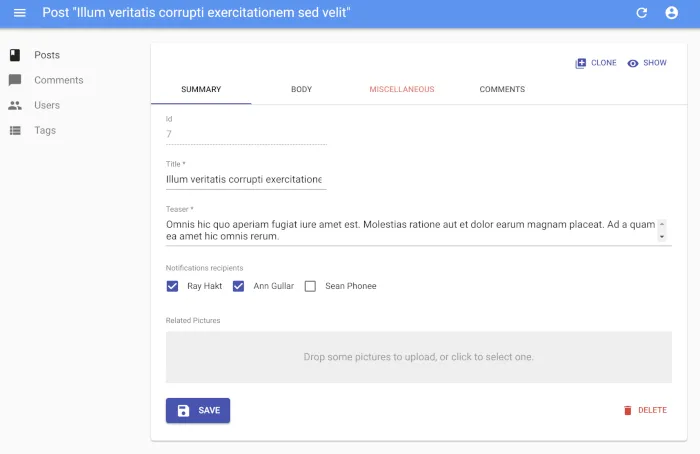The width and height of the screenshot is (700, 454).
Task: Click the Related Pictures upload drop zone
Action: (418, 357)
